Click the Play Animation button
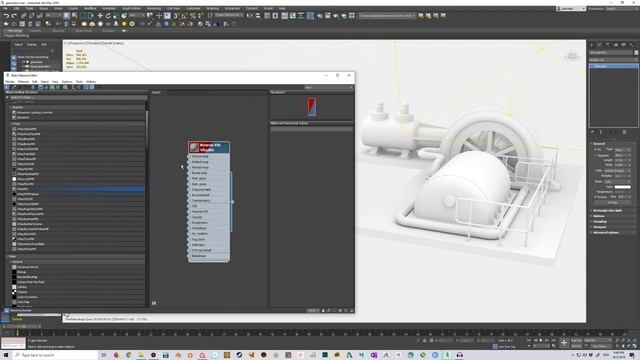Screen dimensions: 640x360 (x=541, y=340)
